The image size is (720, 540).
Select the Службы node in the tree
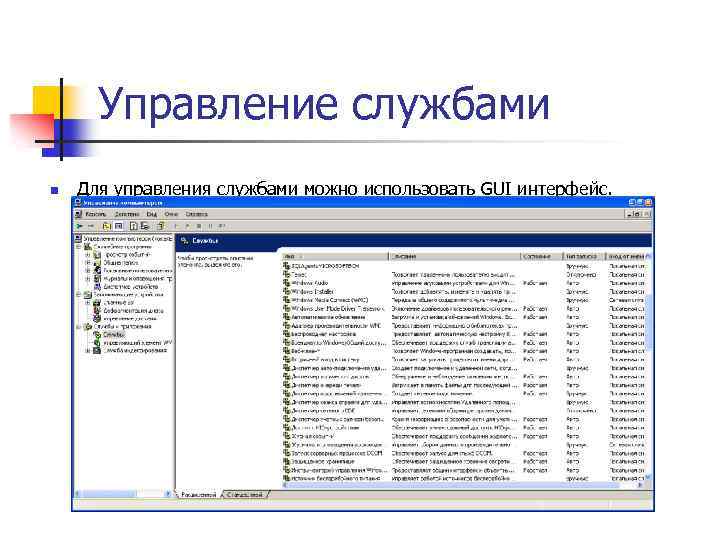113,335
